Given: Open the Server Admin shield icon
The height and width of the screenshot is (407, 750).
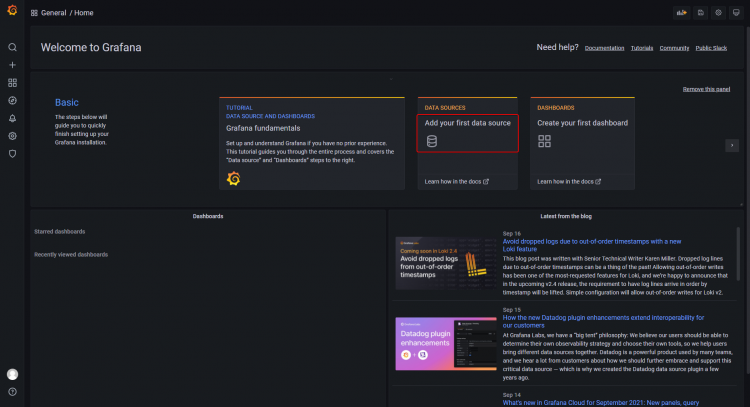Looking at the screenshot, I should pos(12,154).
